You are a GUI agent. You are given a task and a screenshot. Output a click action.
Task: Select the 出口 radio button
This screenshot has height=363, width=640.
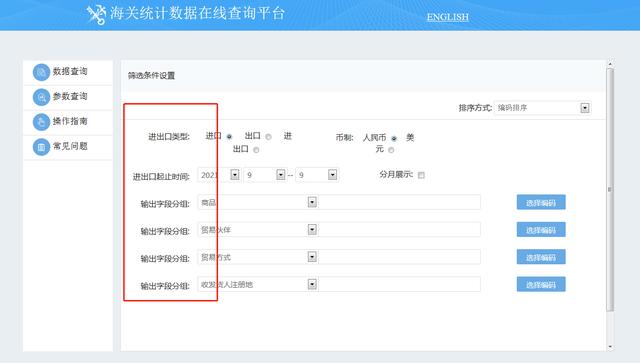click(268, 137)
